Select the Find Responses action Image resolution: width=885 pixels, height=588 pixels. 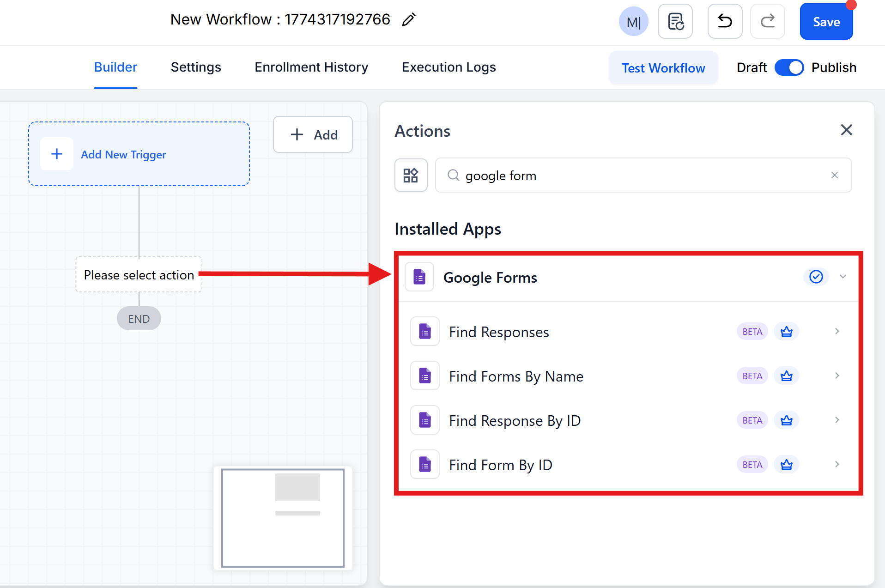pos(628,332)
